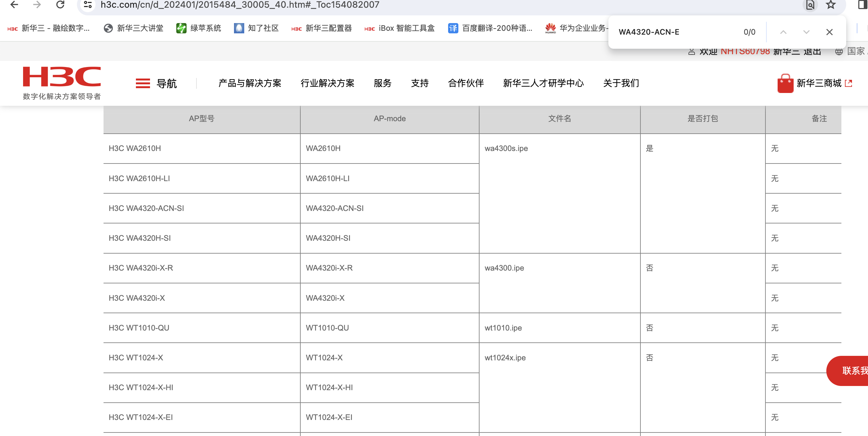The width and height of the screenshot is (868, 436).
Task: Click the globe 国家 icon
Action: pos(839,52)
